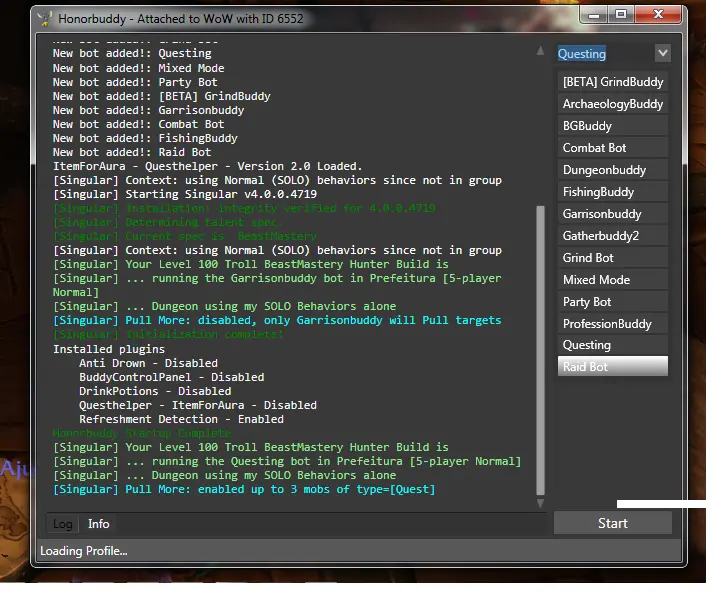Image resolution: width=715 pixels, height=596 pixels.
Task: Click 'DrinkPotions - Disabled' log line
Action: pos(155,391)
